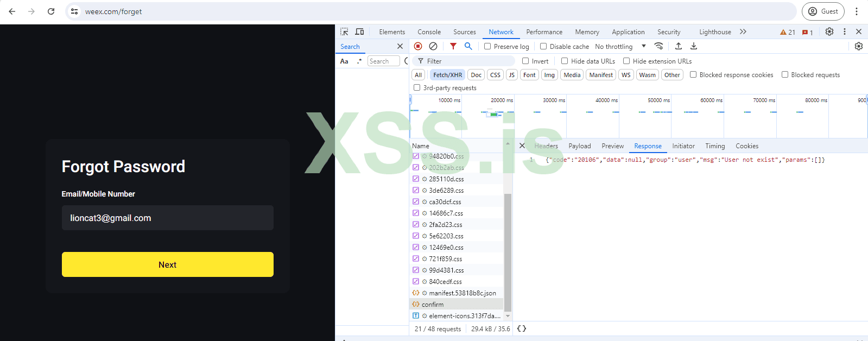The width and height of the screenshot is (868, 341).
Task: Filter requests by WS
Action: 626,75
